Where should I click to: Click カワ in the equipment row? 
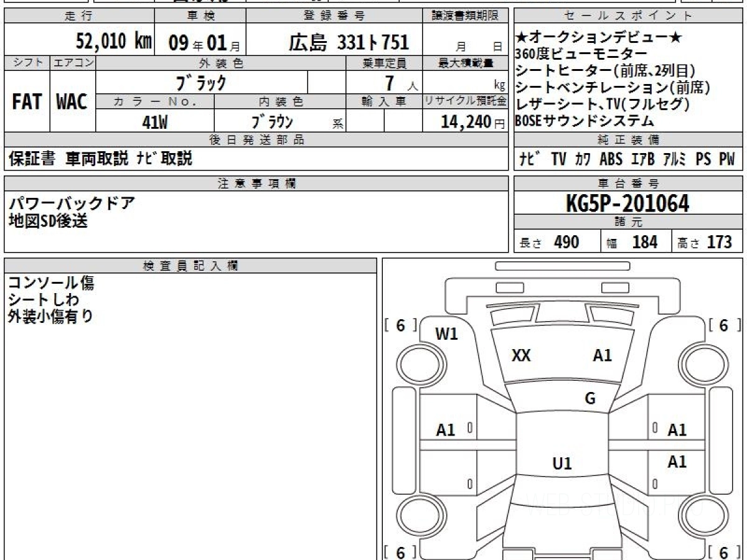[x=583, y=159]
